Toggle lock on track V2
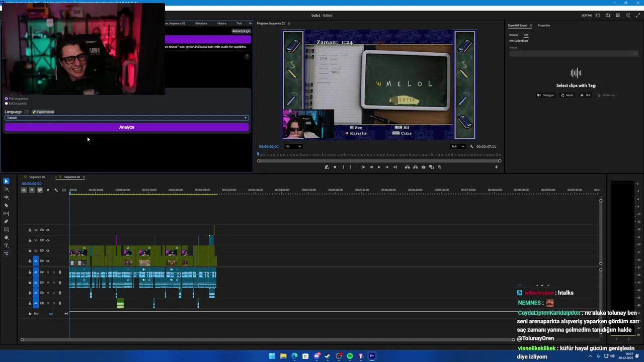The image size is (644, 362). pyautogui.click(x=30, y=250)
